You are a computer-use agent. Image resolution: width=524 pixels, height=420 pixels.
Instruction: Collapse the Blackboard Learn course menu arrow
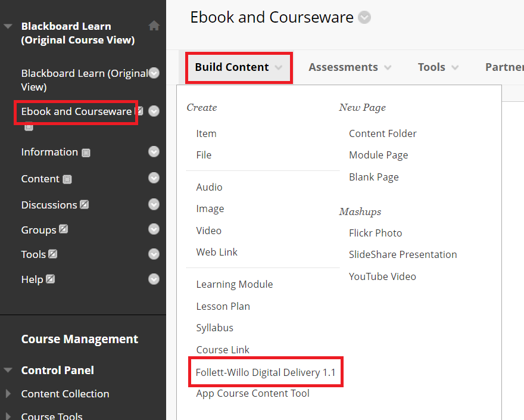click(7, 26)
